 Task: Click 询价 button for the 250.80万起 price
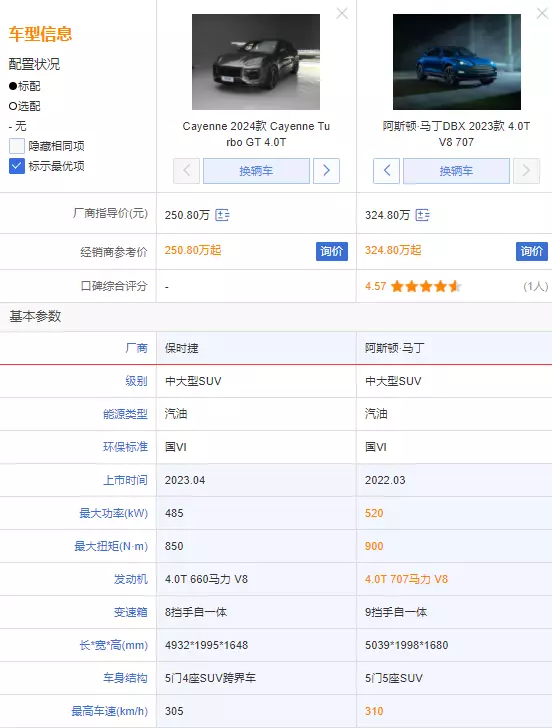pos(332,251)
